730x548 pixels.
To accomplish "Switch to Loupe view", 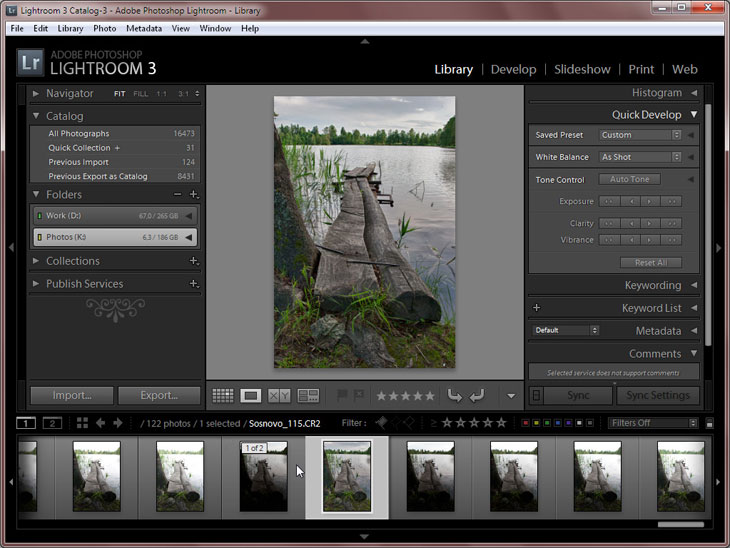I will pos(251,396).
